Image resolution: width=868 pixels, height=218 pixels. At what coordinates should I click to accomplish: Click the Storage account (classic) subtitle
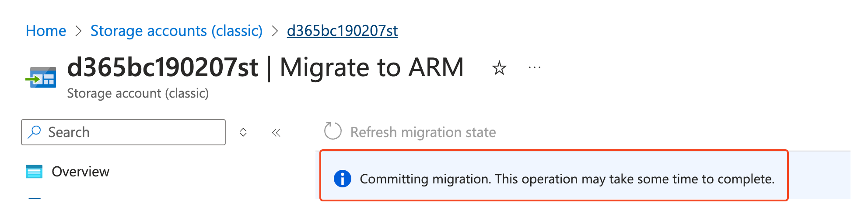pyautogui.click(x=138, y=93)
